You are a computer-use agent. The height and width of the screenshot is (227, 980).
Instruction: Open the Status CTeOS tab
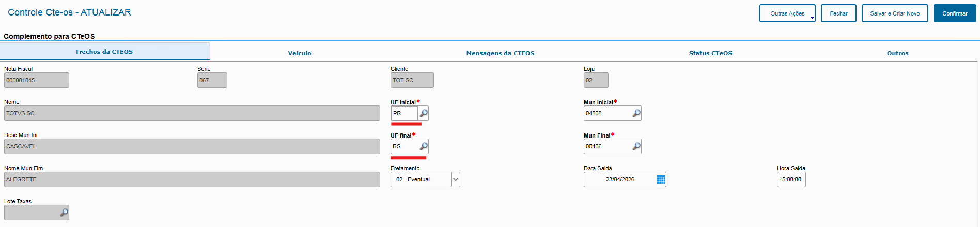pos(710,53)
